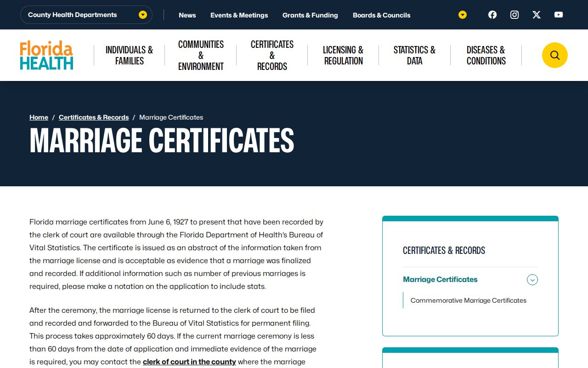Collapse the Marriage Certificates sidebar chevron
Viewport: 588px width, 368px height.
(532, 280)
